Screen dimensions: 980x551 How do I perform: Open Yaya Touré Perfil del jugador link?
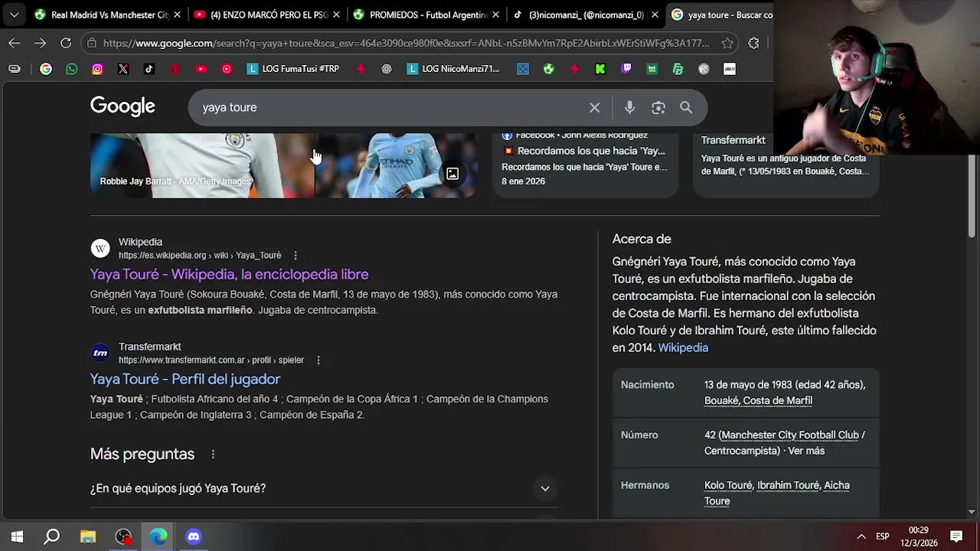[185, 380]
